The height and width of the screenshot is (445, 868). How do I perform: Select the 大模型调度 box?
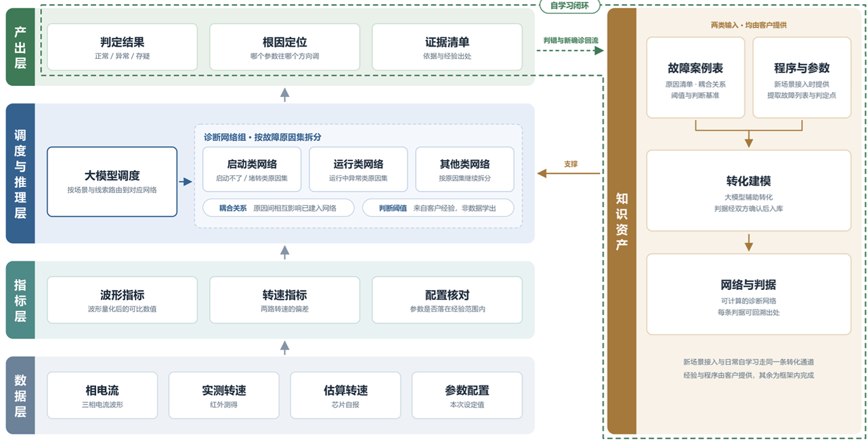coord(112,182)
